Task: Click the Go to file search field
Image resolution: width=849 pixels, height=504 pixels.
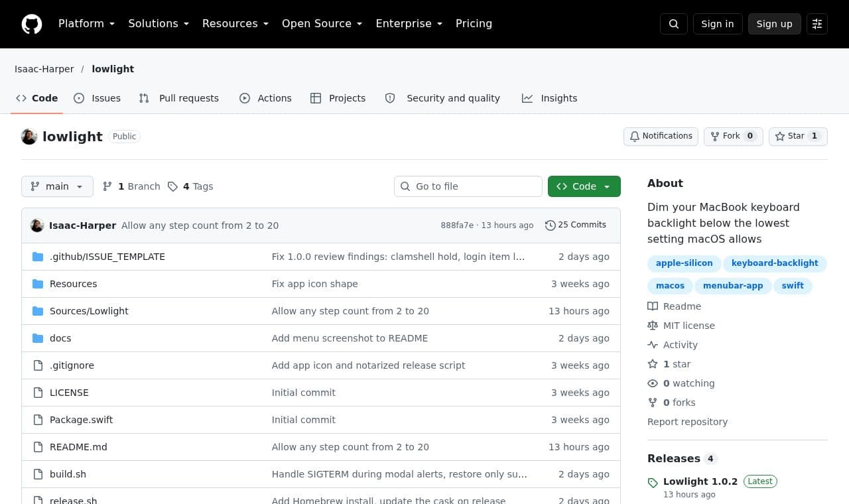Action: tap(468, 186)
